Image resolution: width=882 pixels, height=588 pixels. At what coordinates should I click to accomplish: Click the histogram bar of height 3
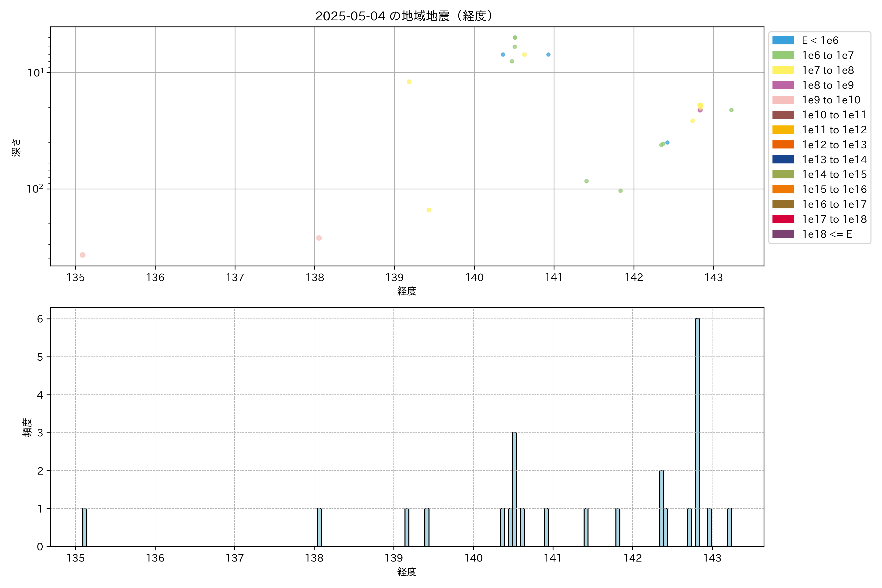click(514, 489)
